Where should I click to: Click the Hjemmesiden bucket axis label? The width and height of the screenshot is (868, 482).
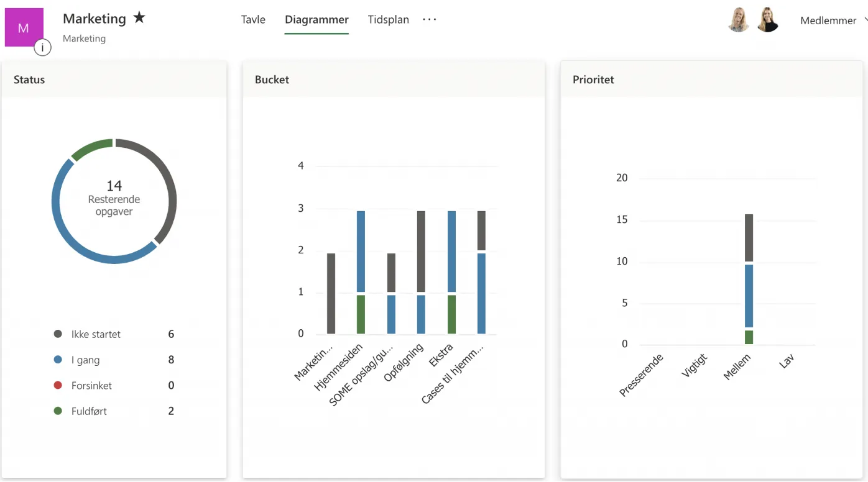[x=339, y=367]
